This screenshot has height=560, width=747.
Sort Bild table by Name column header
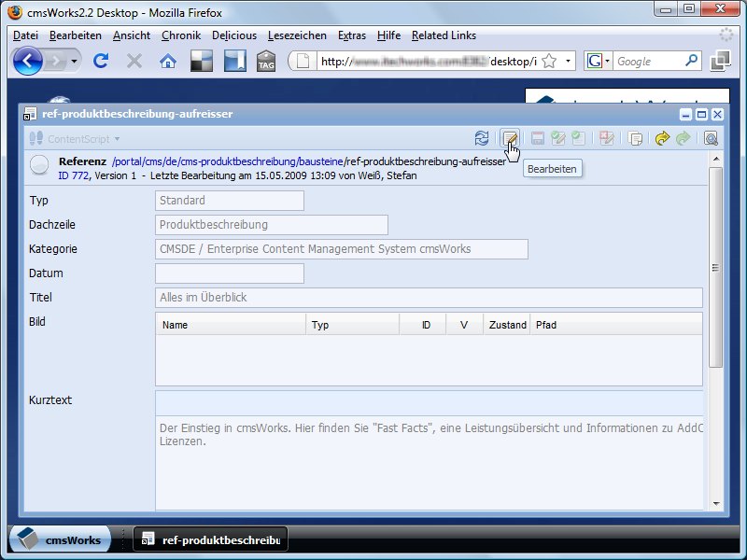pos(231,325)
